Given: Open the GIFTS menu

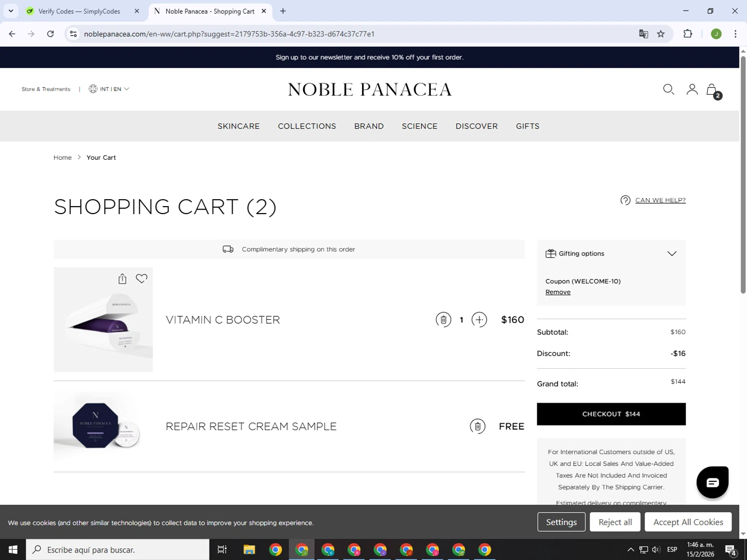Looking at the screenshot, I should pyautogui.click(x=528, y=126).
